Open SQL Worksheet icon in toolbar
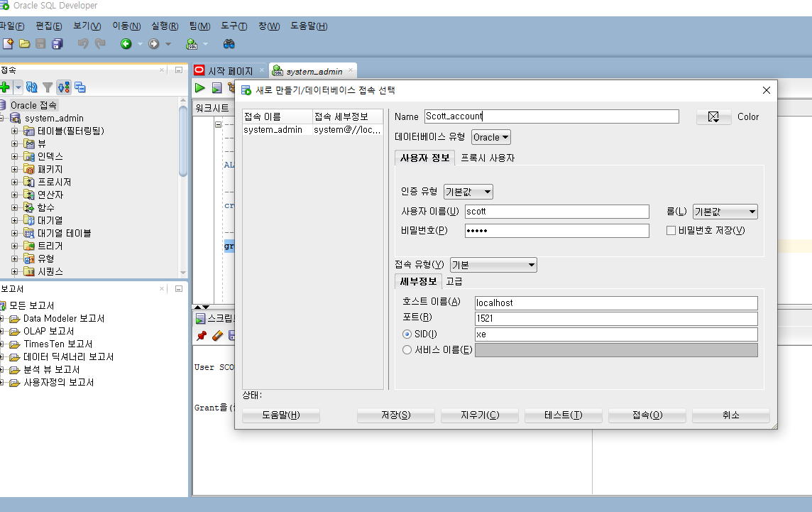This screenshot has width=812, height=512. pyautogui.click(x=192, y=45)
